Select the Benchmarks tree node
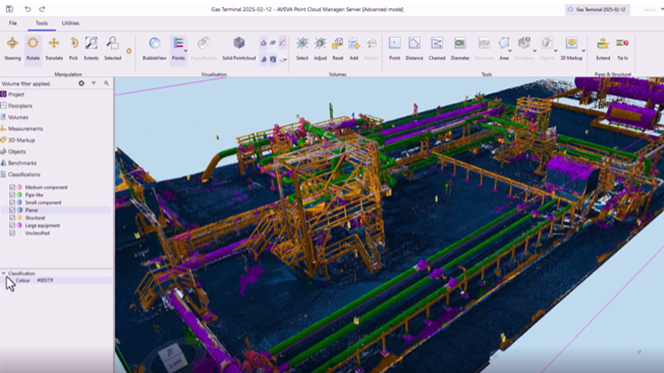The image size is (664, 373). (22, 163)
